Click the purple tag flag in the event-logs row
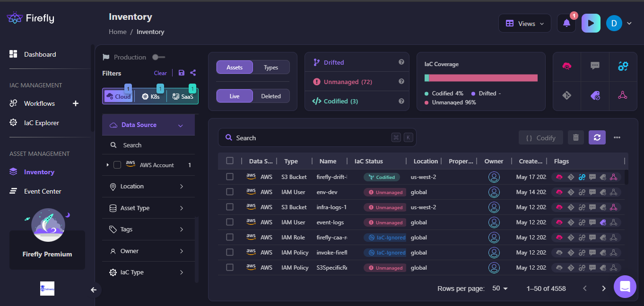 (603, 222)
